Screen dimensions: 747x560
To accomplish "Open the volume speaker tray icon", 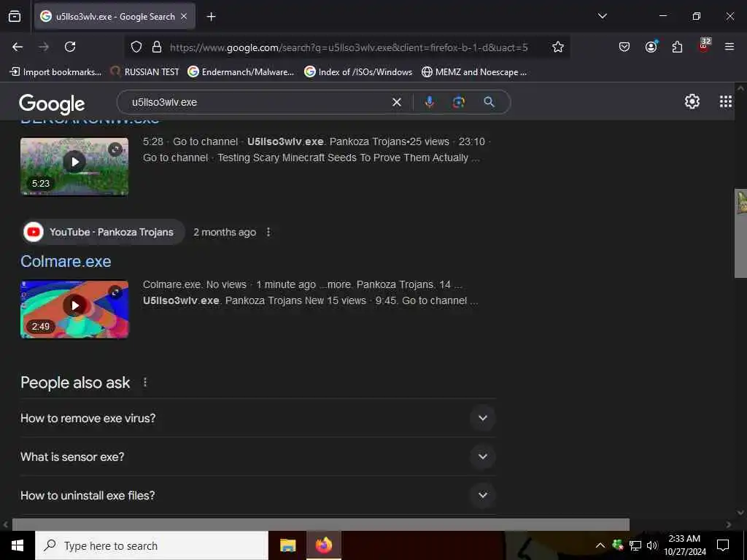I will tap(652, 545).
